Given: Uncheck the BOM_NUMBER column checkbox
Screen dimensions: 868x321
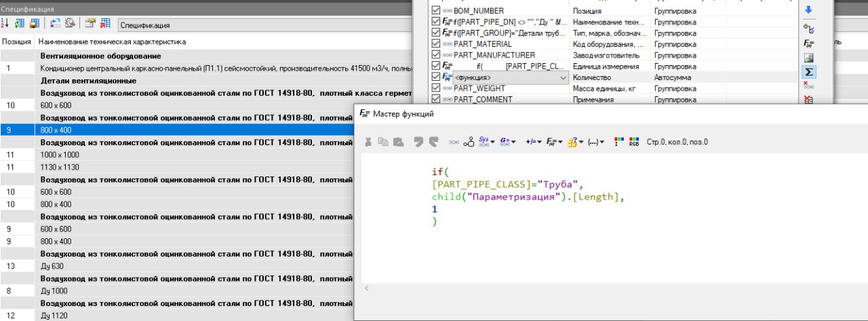Looking at the screenshot, I should 435,11.
